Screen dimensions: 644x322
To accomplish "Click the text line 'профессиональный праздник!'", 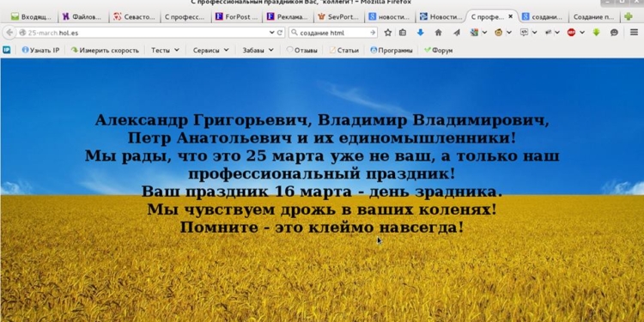I will (x=322, y=173).
